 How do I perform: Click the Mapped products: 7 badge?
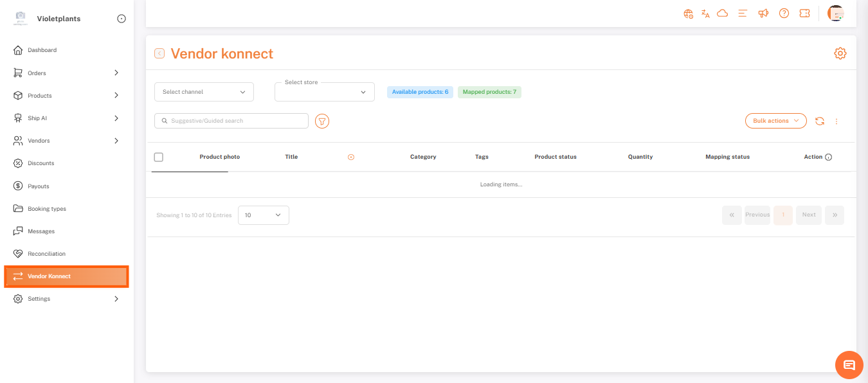pos(489,92)
